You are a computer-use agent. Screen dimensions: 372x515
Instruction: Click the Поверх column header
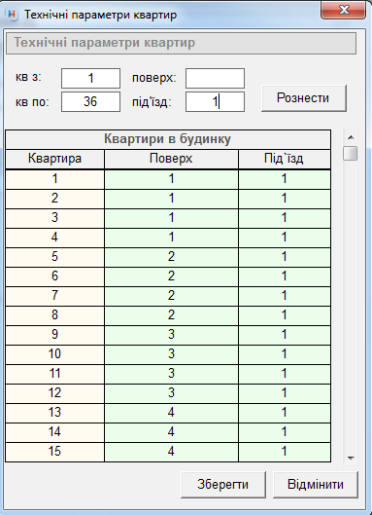coord(171,159)
